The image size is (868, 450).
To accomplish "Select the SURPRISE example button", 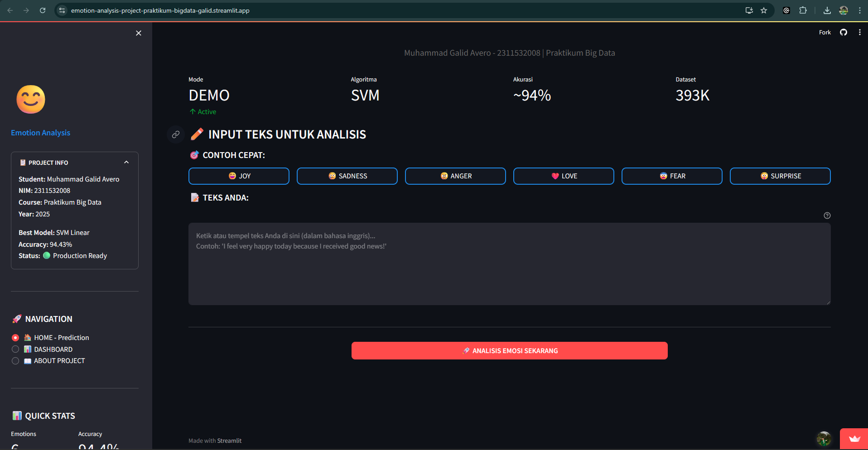I will coord(780,176).
